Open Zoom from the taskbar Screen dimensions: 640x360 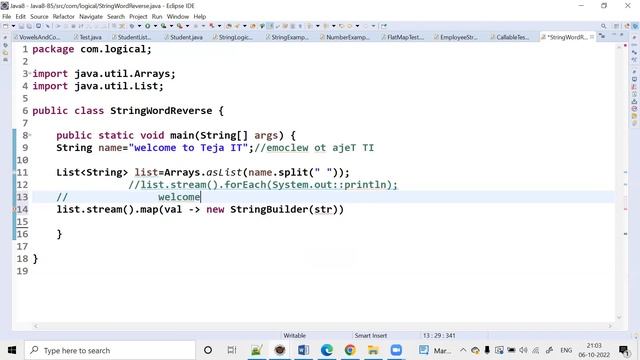tap(396, 350)
